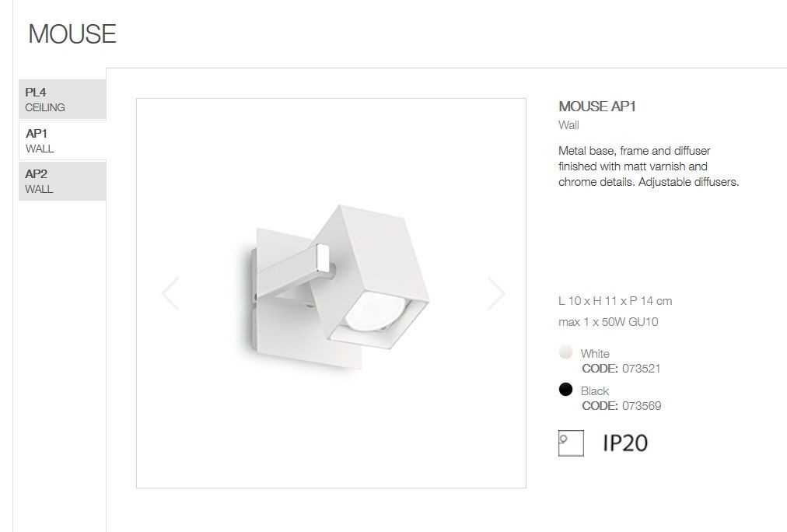The width and height of the screenshot is (787, 532).
Task: Click the max 1 x 50W GU10 spec
Action: click(608, 322)
